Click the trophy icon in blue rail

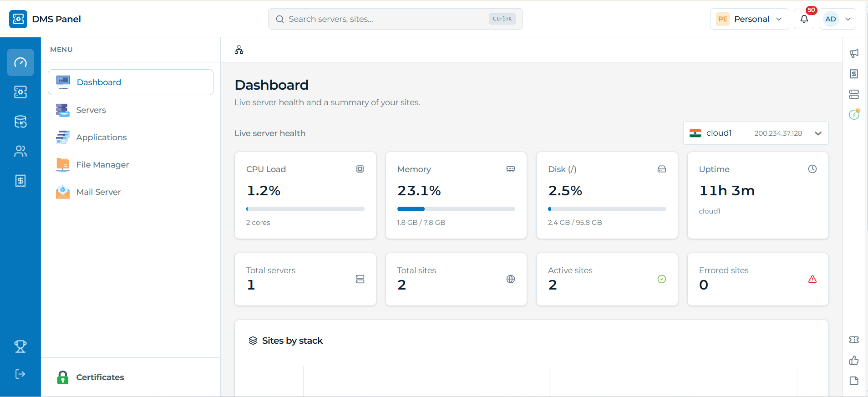20,346
